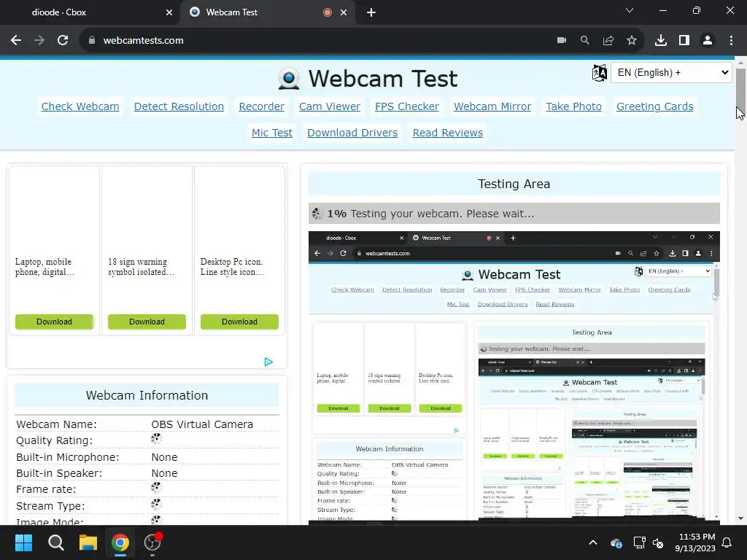747x560 pixels.
Task: Open the Check Webcam link
Action: pos(80,106)
